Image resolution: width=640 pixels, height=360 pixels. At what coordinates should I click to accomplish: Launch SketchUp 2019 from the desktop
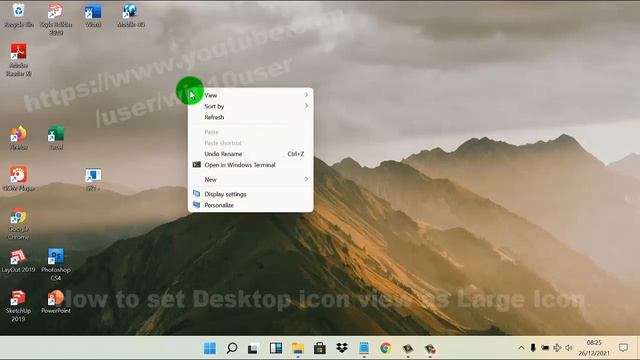[x=18, y=306]
